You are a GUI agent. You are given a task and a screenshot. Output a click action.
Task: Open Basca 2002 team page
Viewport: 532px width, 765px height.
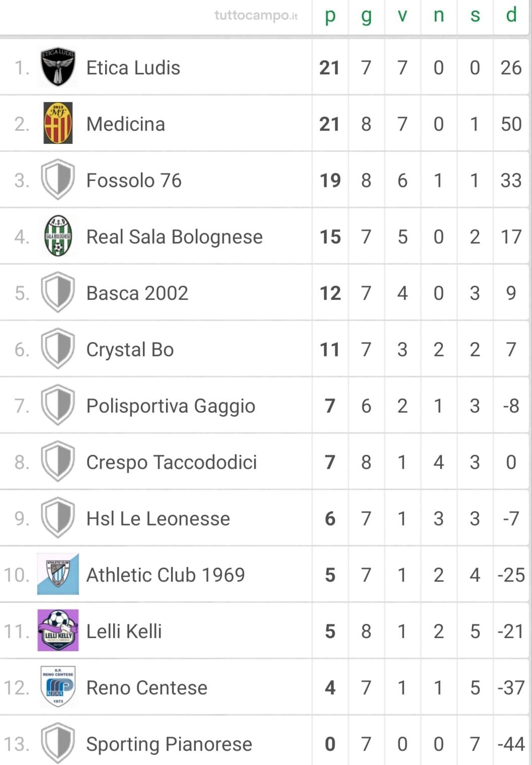pyautogui.click(x=137, y=293)
